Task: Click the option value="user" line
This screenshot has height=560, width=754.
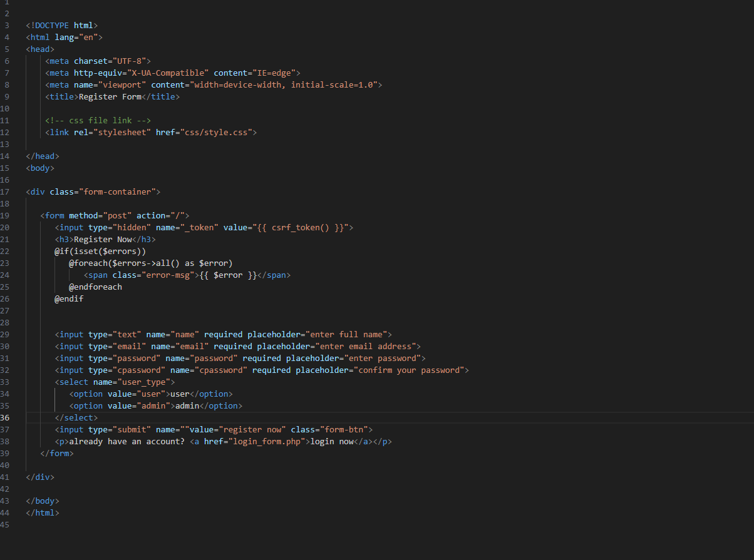Action: coord(151,394)
